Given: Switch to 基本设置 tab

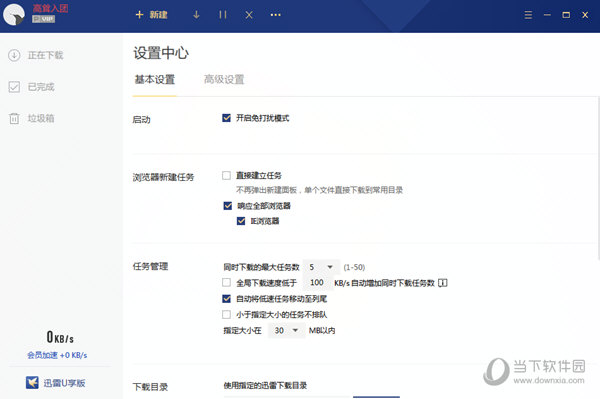Looking at the screenshot, I should (x=155, y=80).
